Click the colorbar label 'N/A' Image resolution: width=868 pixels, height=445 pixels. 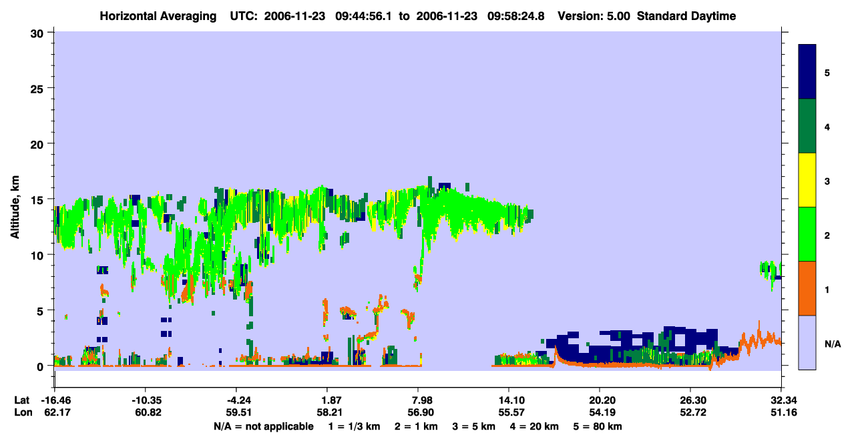pos(833,344)
